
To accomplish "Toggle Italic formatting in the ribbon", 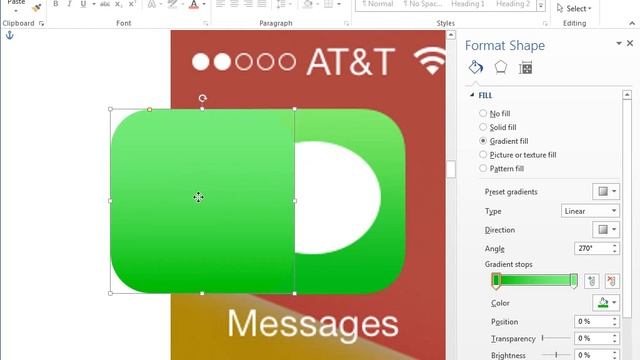I will point(69,4).
